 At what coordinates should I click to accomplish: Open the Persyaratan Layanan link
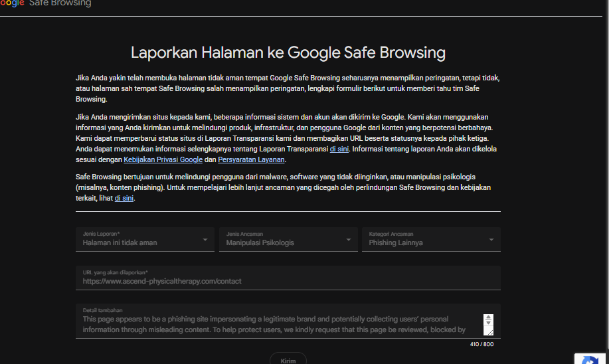[x=251, y=159]
